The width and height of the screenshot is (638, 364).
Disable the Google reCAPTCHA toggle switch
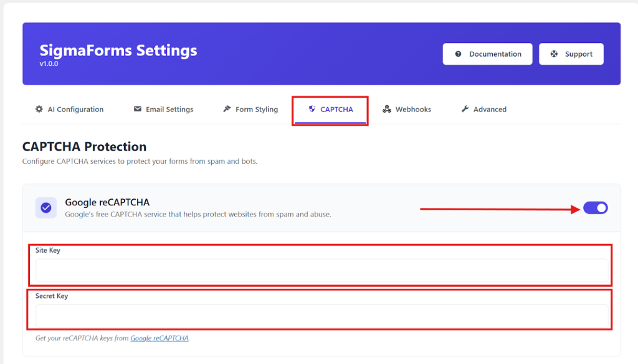click(x=596, y=208)
